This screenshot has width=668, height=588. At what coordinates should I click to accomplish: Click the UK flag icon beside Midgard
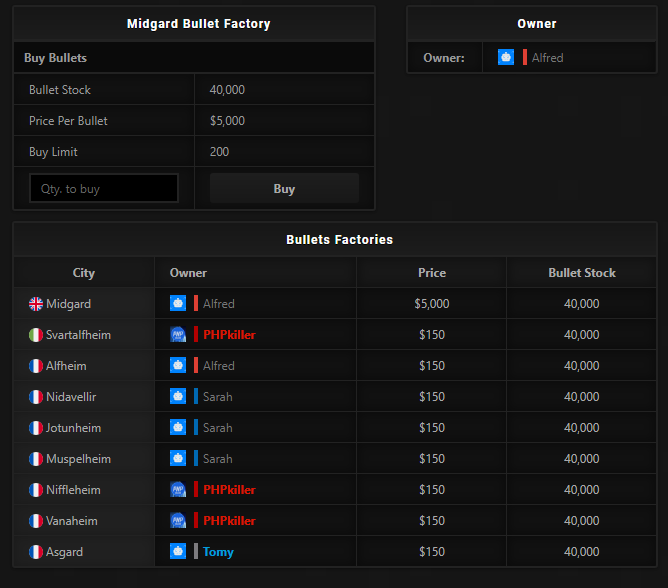coord(36,304)
